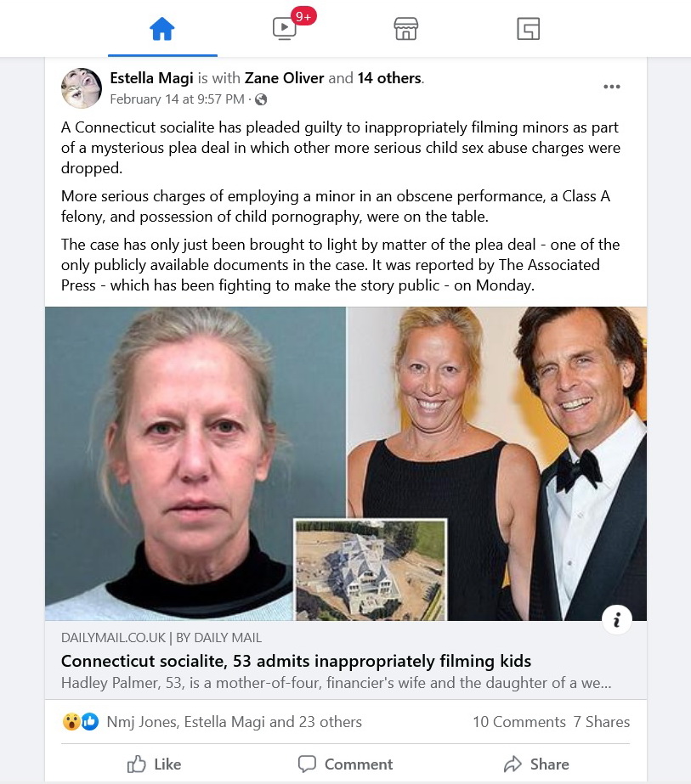
Task: Like the post with the thumbs-up button
Action: pos(154,764)
